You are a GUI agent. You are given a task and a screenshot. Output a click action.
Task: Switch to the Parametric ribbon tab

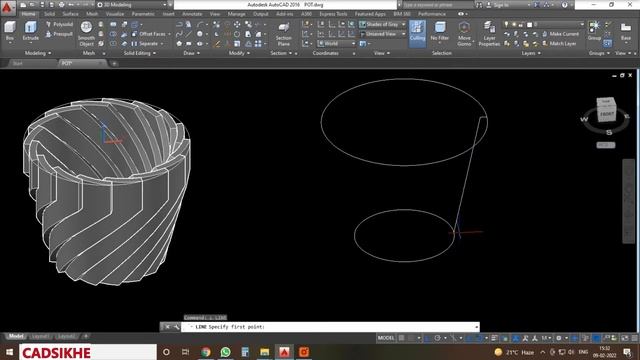click(143, 14)
